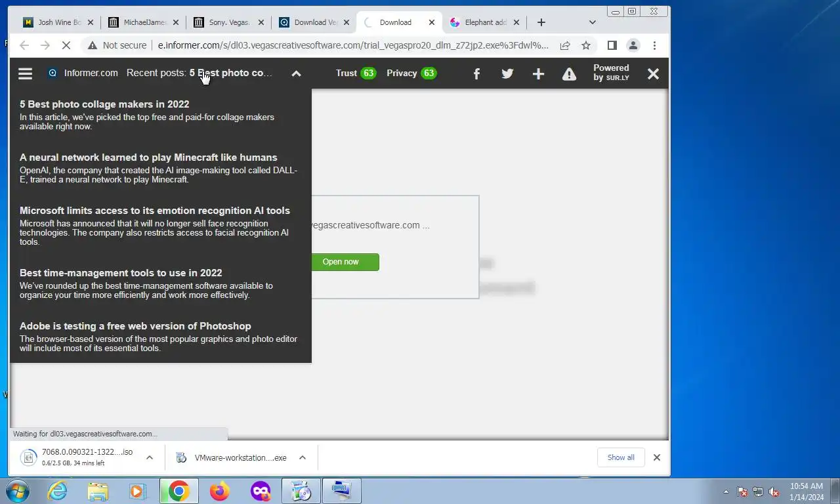Close the Sur.ly toolbar with X
840x504 pixels.
click(653, 73)
